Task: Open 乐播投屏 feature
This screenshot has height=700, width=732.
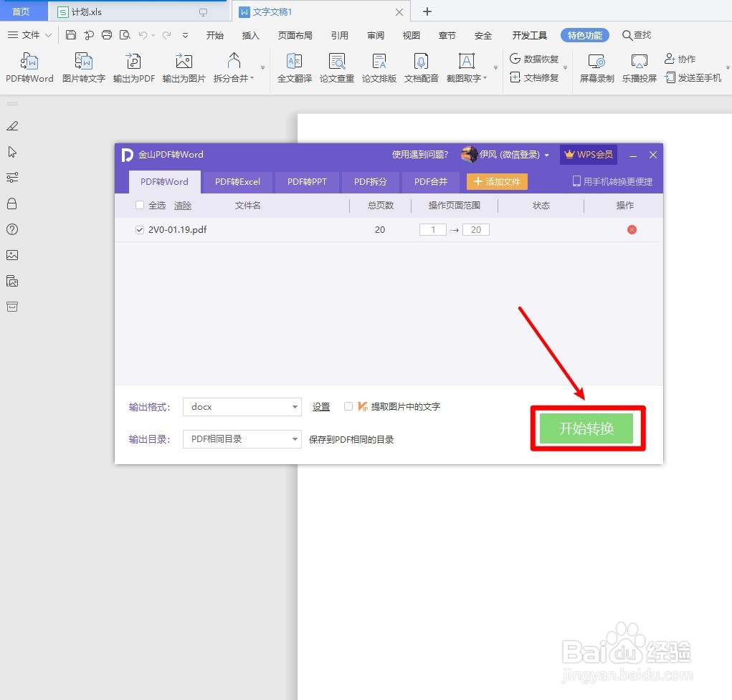Action: pyautogui.click(x=639, y=67)
